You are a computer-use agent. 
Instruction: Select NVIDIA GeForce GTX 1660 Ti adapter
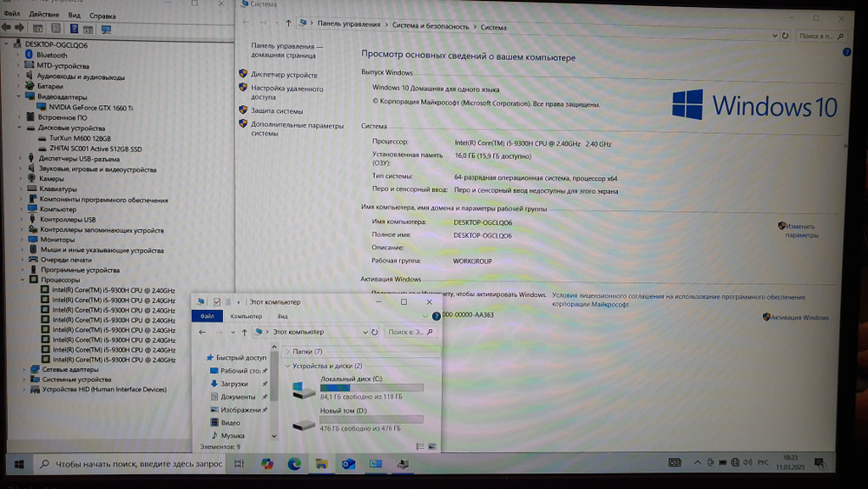pyautogui.click(x=91, y=108)
